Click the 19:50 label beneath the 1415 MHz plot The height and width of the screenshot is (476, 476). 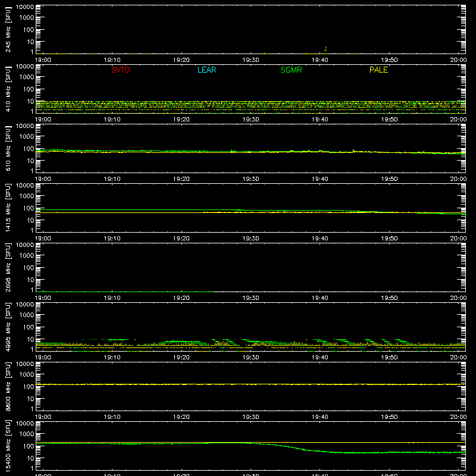pos(389,239)
